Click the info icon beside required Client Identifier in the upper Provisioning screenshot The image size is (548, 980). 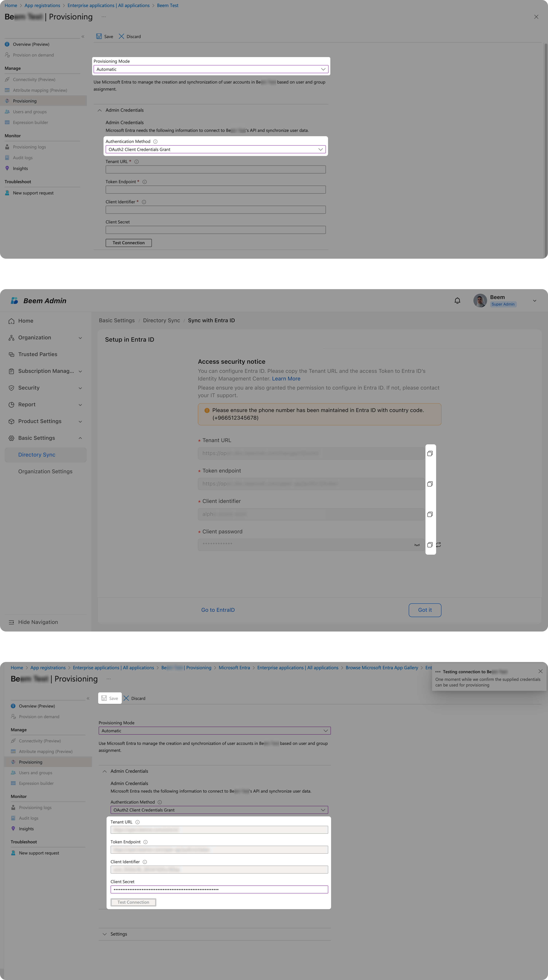[144, 202]
